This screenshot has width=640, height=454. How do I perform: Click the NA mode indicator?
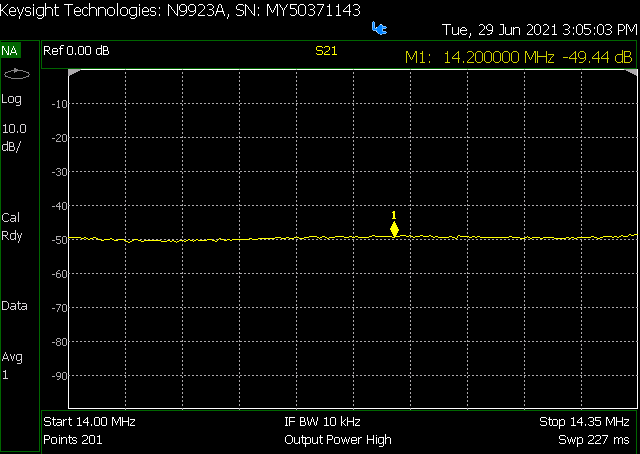pyautogui.click(x=10, y=51)
